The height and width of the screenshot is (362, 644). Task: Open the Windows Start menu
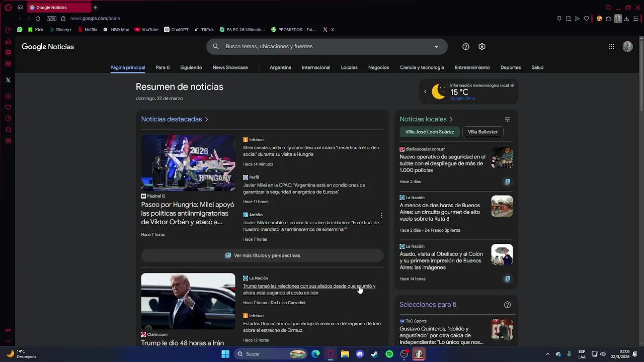(x=225, y=354)
